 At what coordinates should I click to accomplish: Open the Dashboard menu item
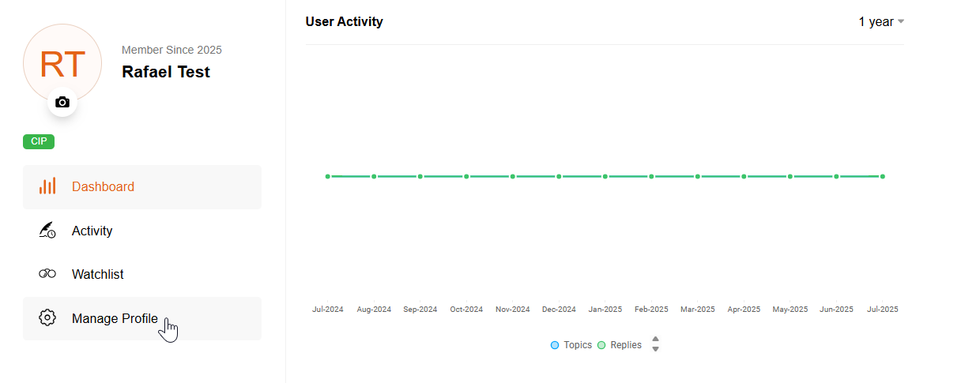[103, 187]
